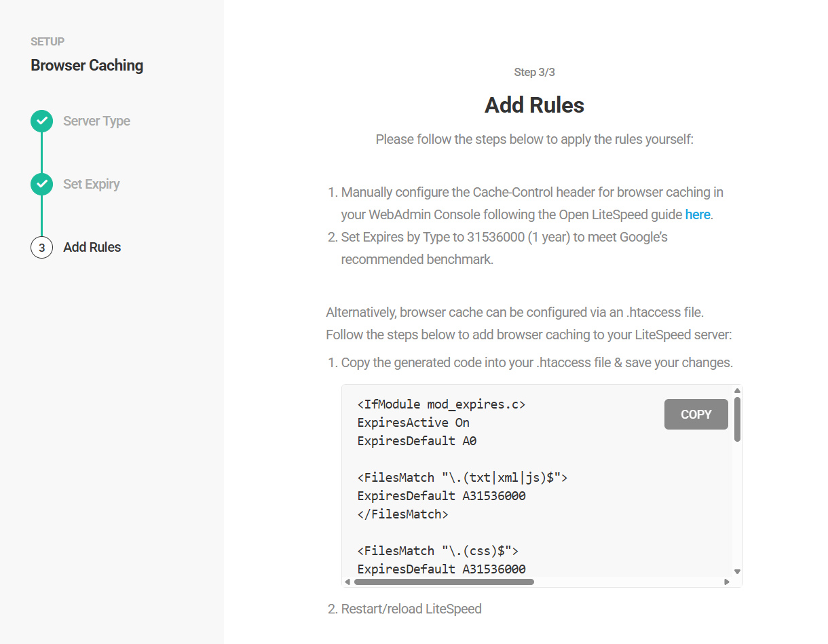828x644 pixels.
Task: Click the code box scroll down arrow
Action: click(x=737, y=572)
